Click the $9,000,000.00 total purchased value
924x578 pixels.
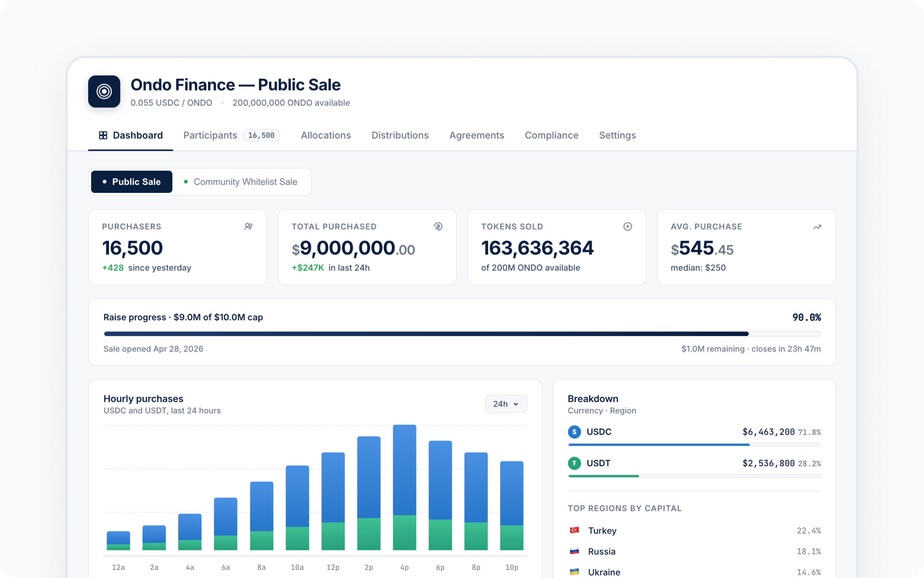tap(353, 248)
